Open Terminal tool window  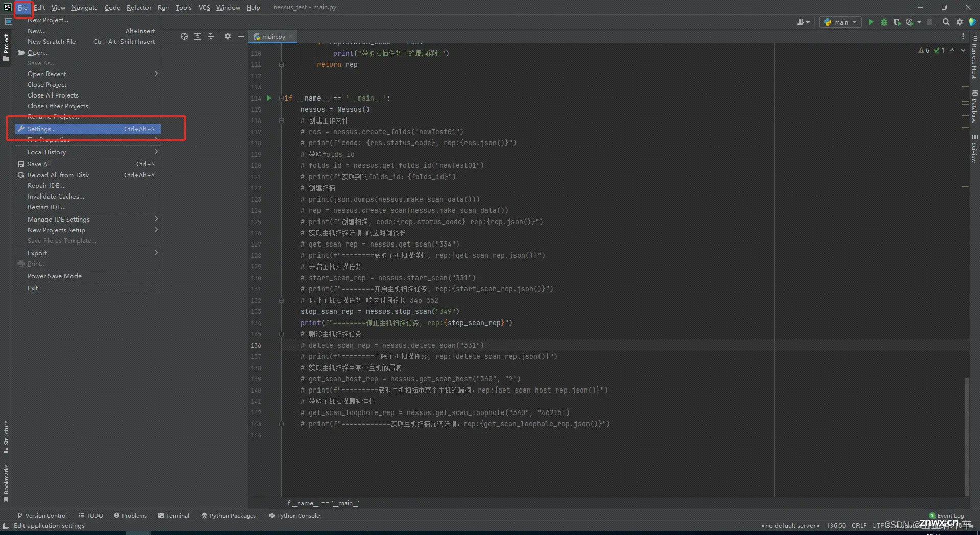(174, 516)
